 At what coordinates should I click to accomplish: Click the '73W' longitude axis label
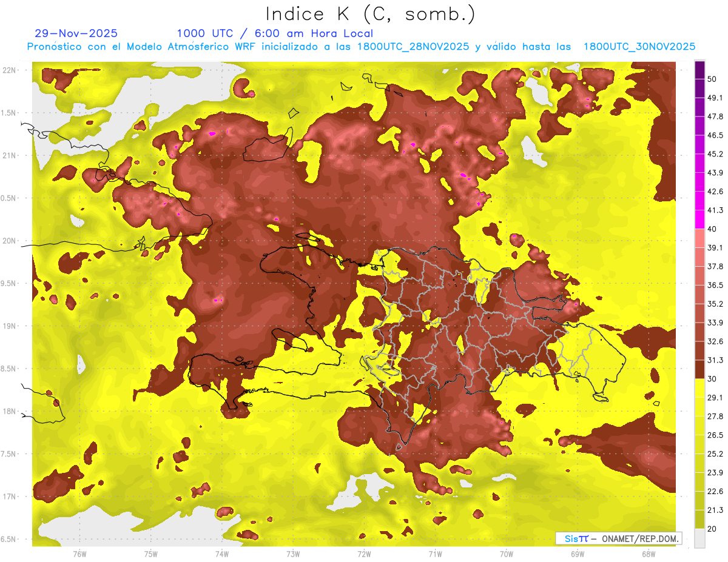[293, 554]
